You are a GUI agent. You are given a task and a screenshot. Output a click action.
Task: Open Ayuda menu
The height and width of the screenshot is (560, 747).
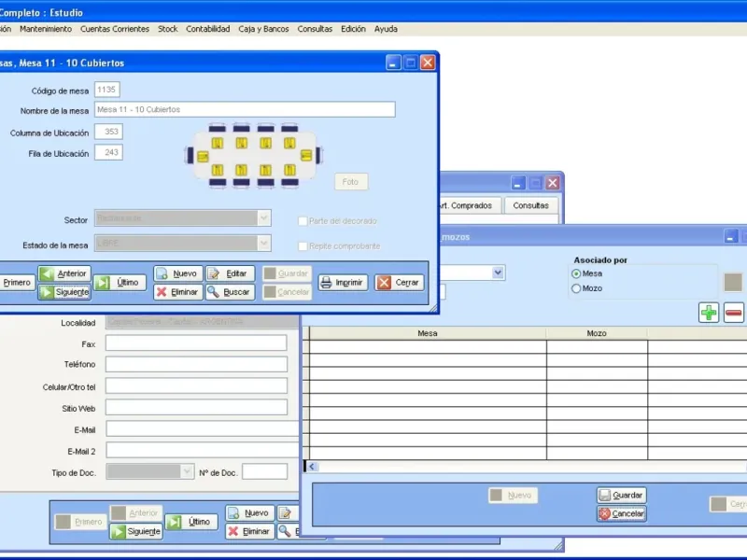pyautogui.click(x=386, y=29)
